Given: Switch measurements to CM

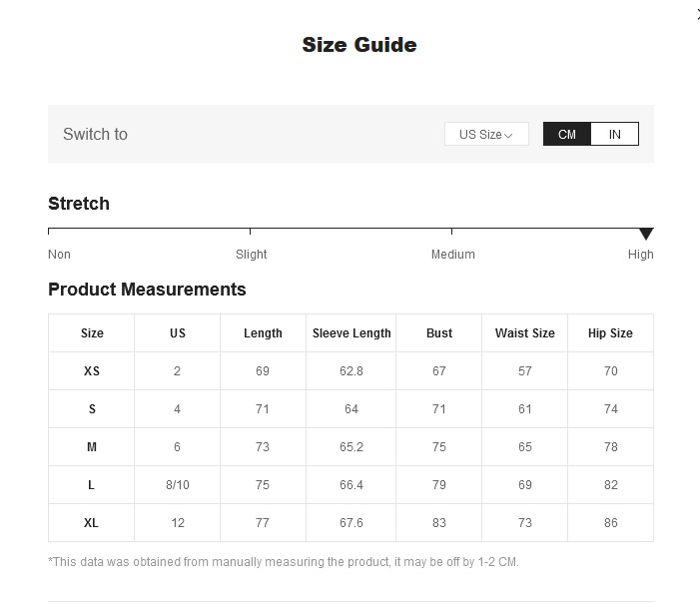Looking at the screenshot, I should point(567,134).
